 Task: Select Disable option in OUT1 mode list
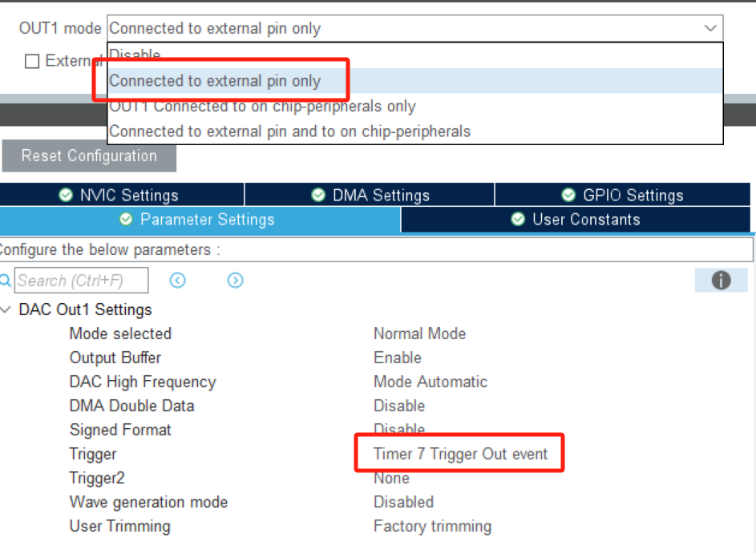pyautogui.click(x=135, y=55)
